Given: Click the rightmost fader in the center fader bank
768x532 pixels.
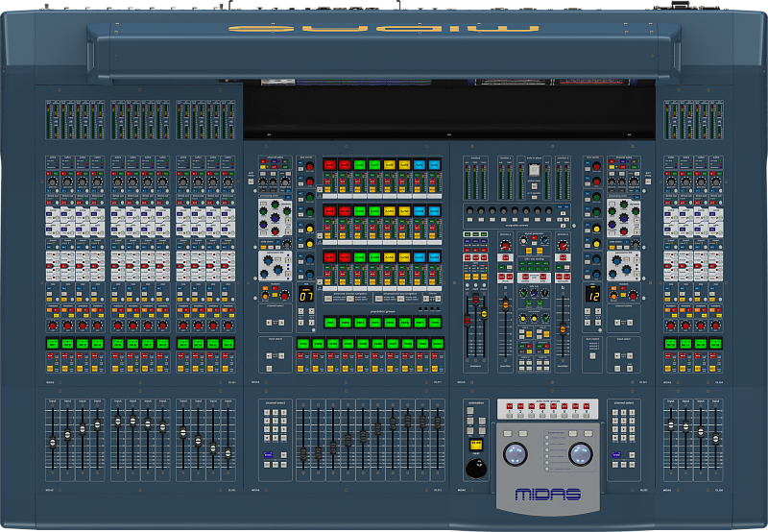Looking at the screenshot, I should 438,421.
